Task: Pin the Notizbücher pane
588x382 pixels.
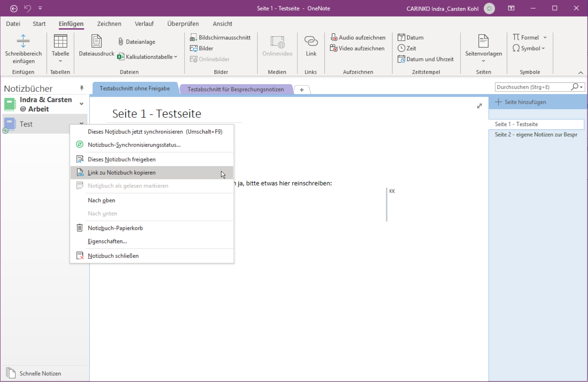Action: (x=82, y=88)
